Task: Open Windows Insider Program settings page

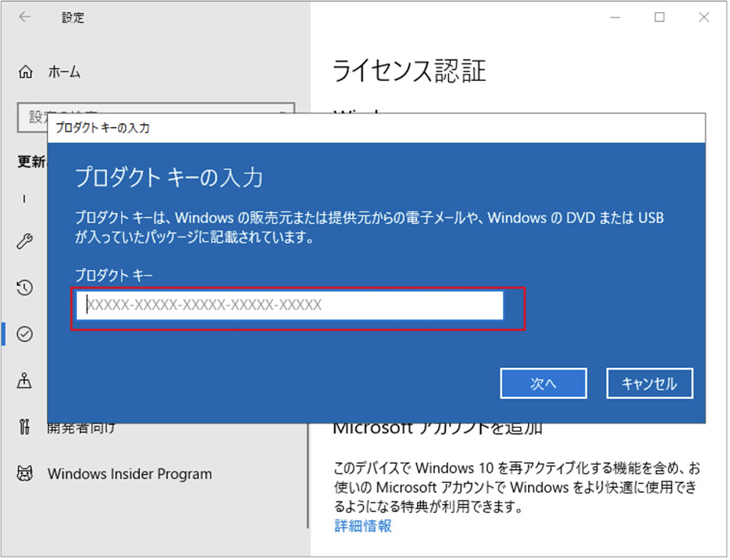Action: click(x=129, y=474)
